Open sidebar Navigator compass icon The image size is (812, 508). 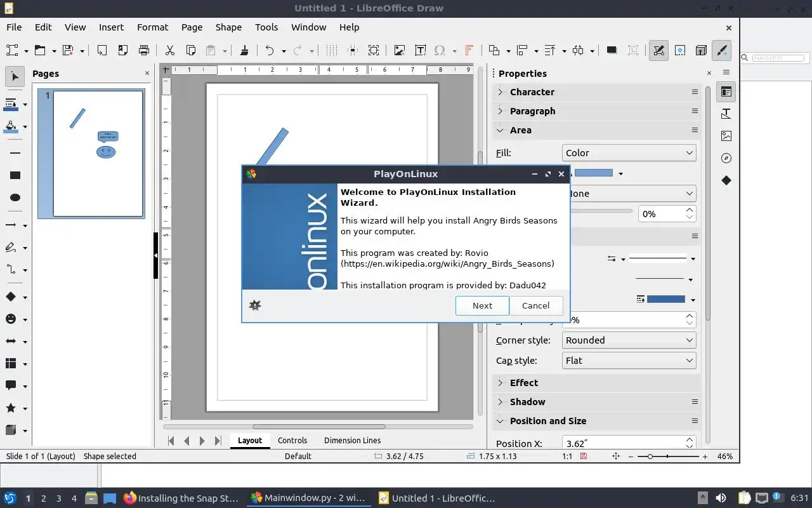pos(726,158)
